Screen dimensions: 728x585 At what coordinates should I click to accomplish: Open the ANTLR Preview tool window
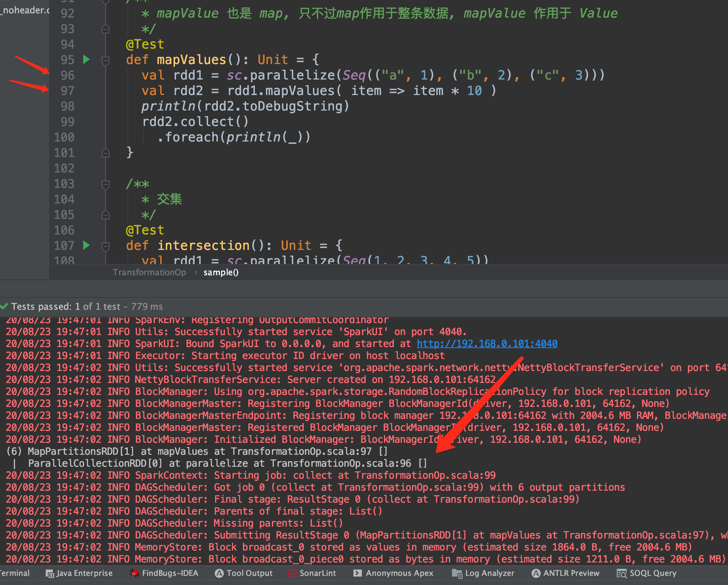coord(565,573)
